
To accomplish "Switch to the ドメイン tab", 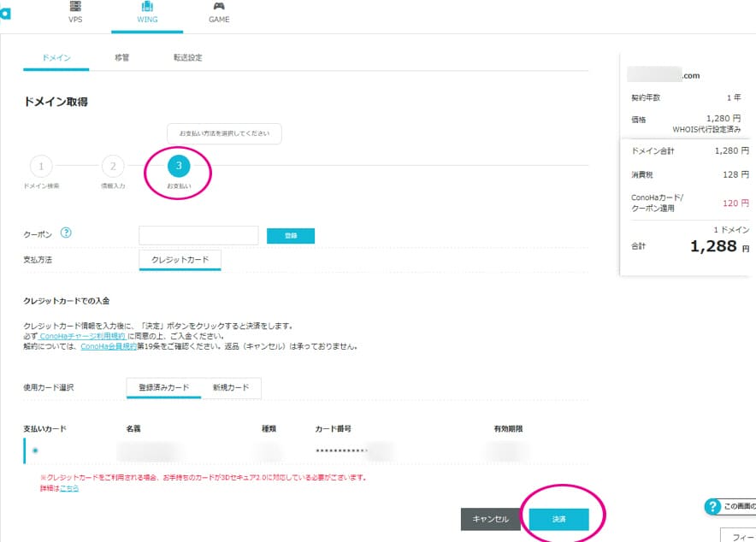I will [x=56, y=58].
